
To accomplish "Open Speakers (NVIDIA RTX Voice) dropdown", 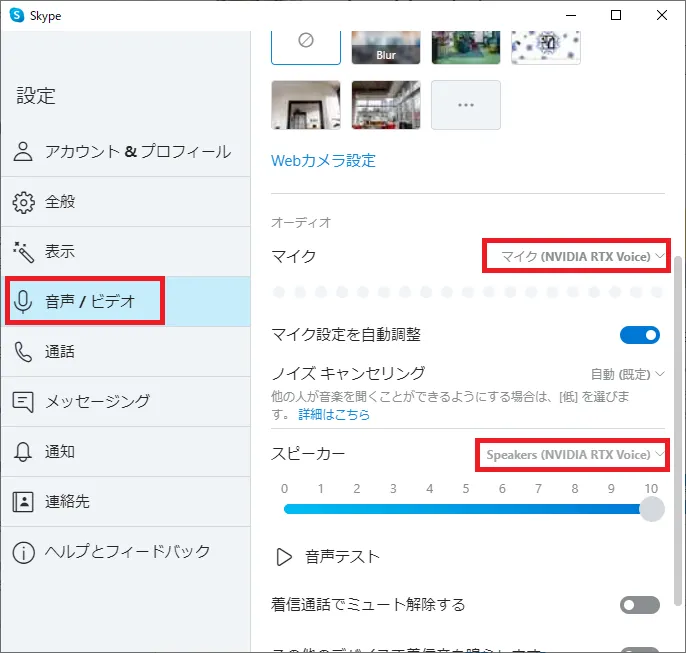I will (575, 455).
